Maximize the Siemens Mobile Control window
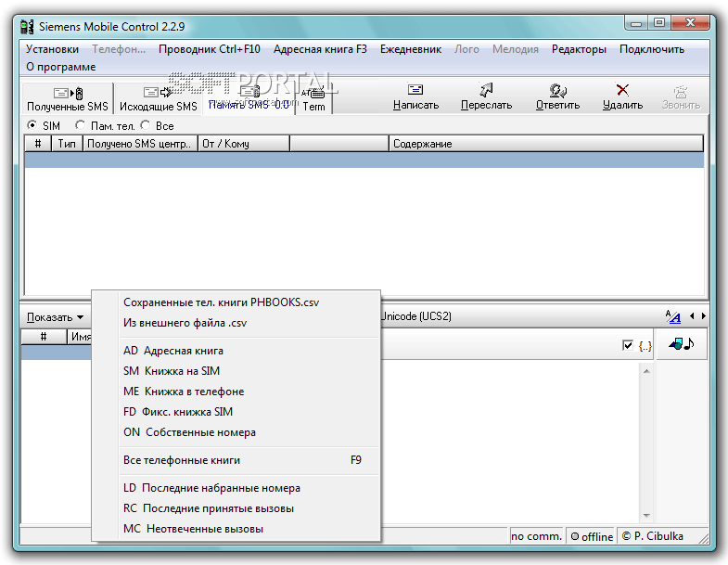 tap(658, 23)
